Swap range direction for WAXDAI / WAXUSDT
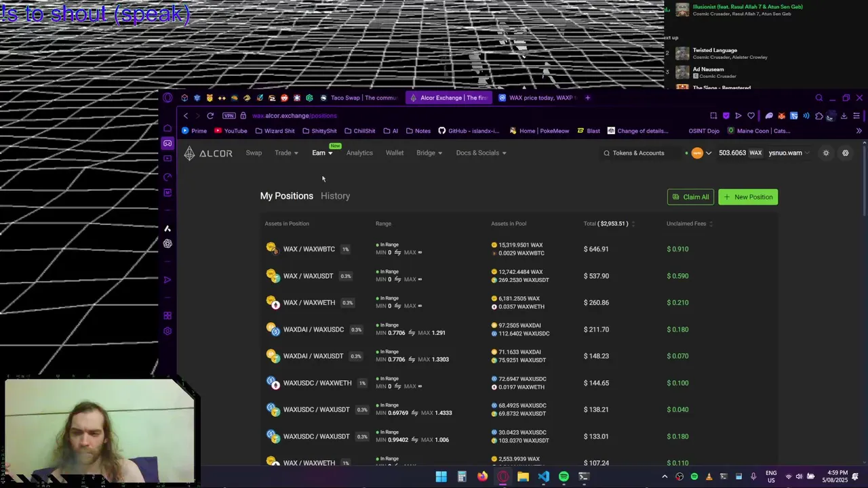 point(412,359)
